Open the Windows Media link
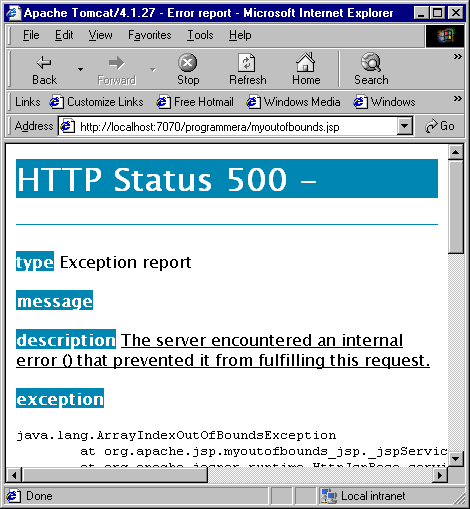This screenshot has height=509, width=470. coord(293,102)
